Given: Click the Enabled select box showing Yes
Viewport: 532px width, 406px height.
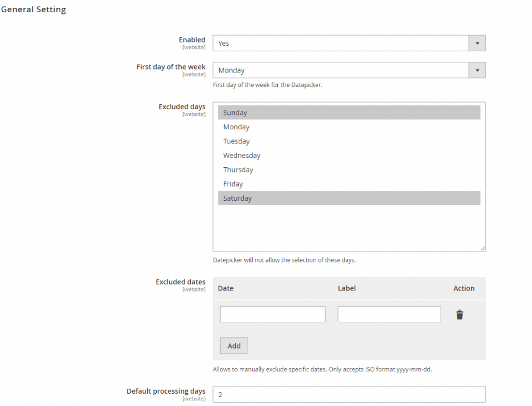Looking at the screenshot, I should pyautogui.click(x=341, y=43).
